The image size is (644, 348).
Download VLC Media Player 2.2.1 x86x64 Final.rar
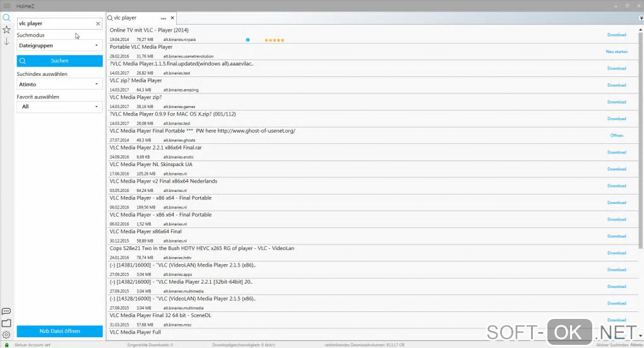616,152
